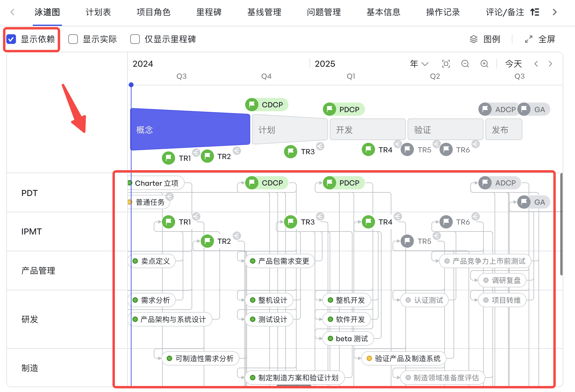
Task: Check the 仅显示里程碑 checkbox
Action: click(x=135, y=39)
